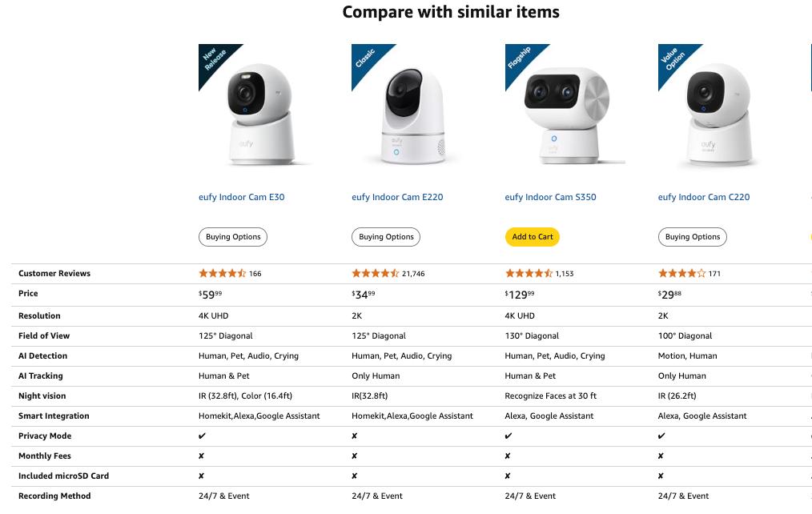The width and height of the screenshot is (812, 514).
Task: Click the microSD Card cross mark for S350
Action: (507, 476)
